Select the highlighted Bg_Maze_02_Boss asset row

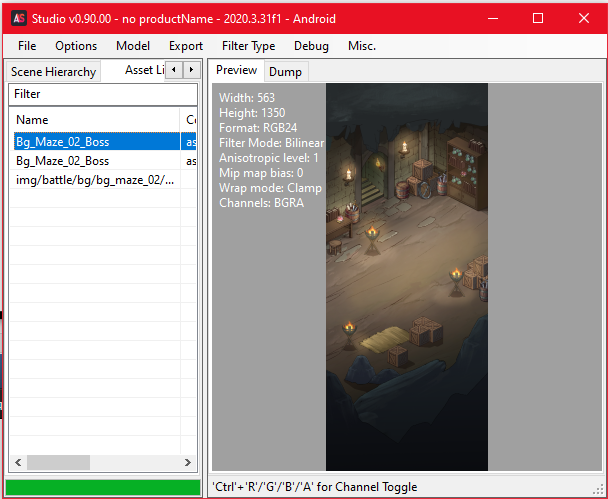(x=103, y=142)
